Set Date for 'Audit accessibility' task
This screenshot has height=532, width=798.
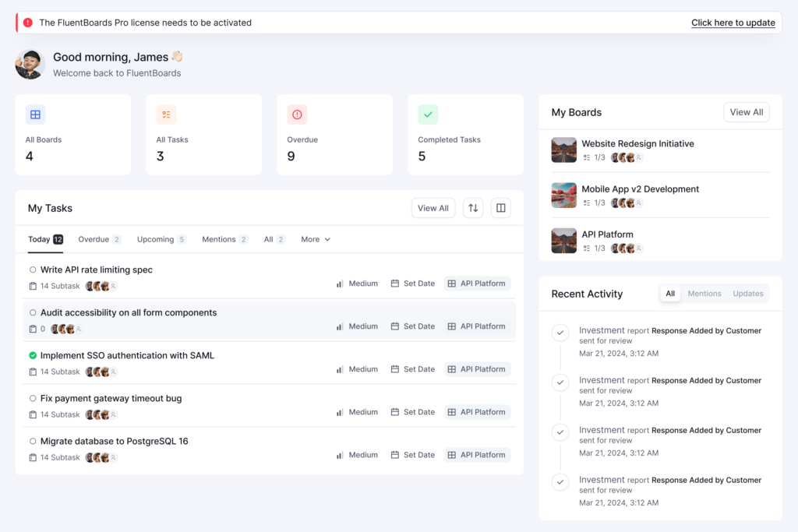pyautogui.click(x=413, y=326)
